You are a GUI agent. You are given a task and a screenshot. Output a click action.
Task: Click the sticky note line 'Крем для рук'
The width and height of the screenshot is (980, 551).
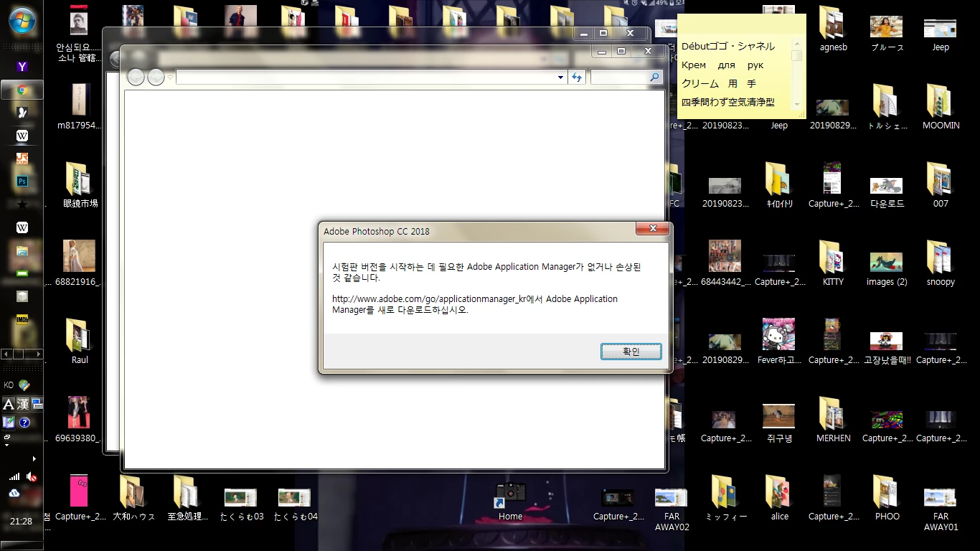point(722,65)
